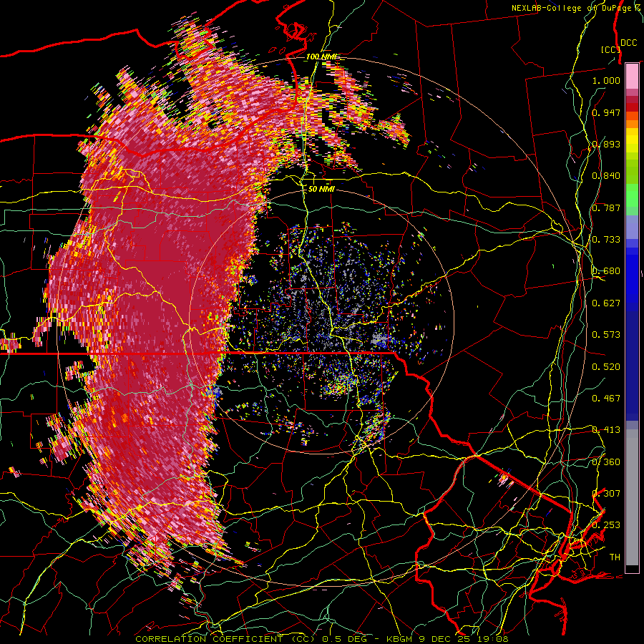This screenshot has width=644, height=644.
Task: Click the TH label at scale bottom
Action: point(615,557)
